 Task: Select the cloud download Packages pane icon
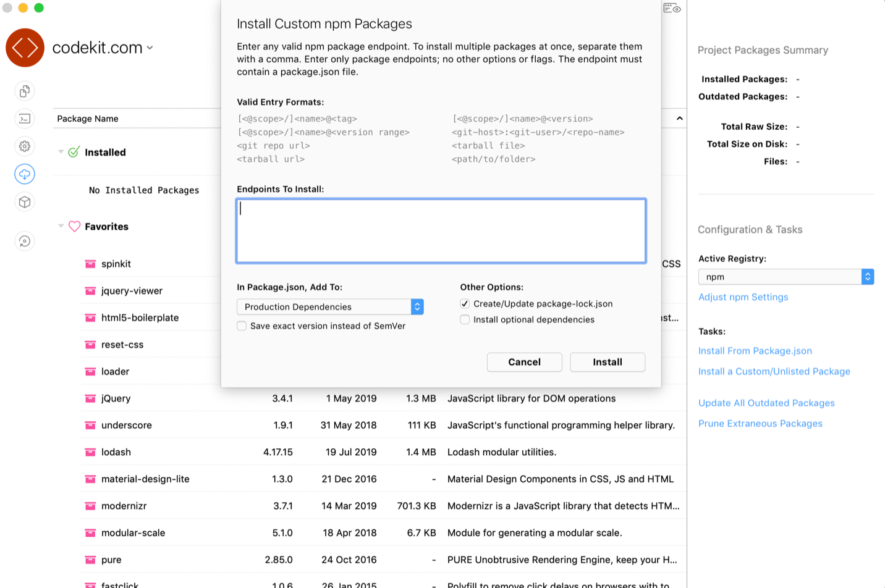tap(24, 174)
